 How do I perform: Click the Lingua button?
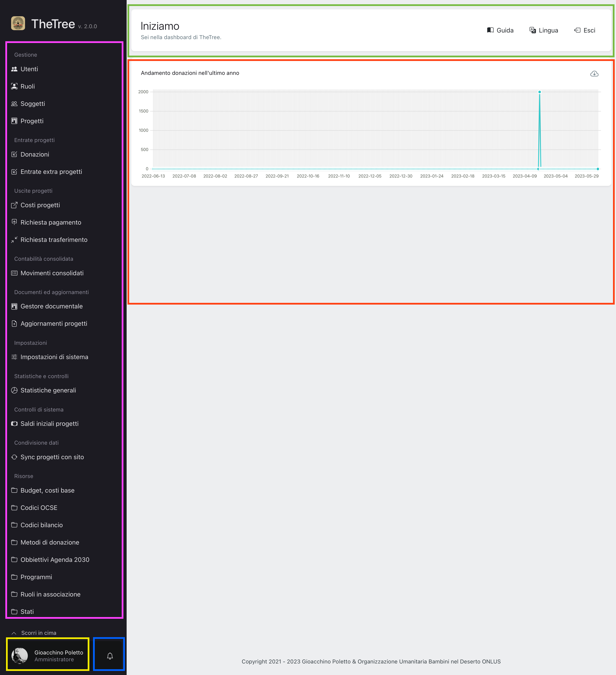(x=544, y=30)
